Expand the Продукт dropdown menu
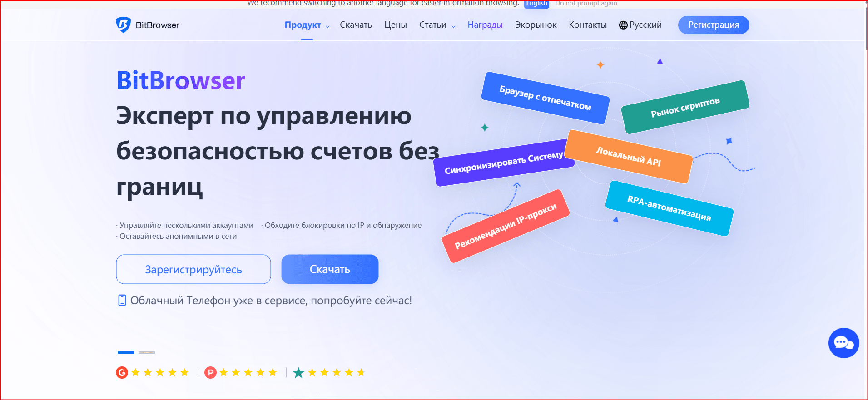Viewport: 868px width, 400px height. pos(307,25)
